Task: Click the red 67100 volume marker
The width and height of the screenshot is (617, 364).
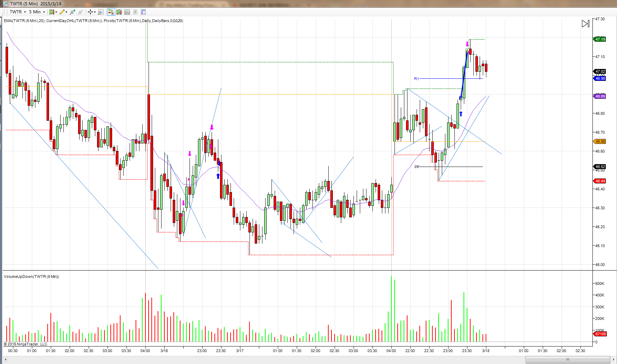Action: pos(600,334)
